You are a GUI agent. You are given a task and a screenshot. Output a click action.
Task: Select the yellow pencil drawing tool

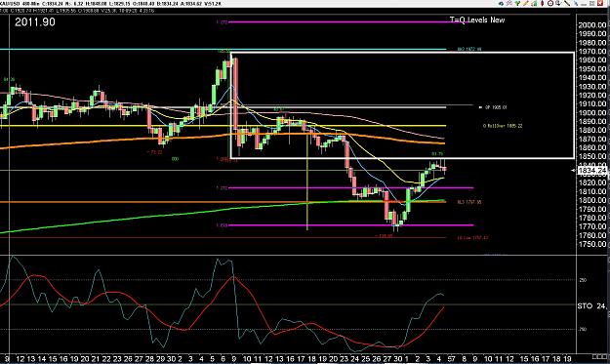526,3
